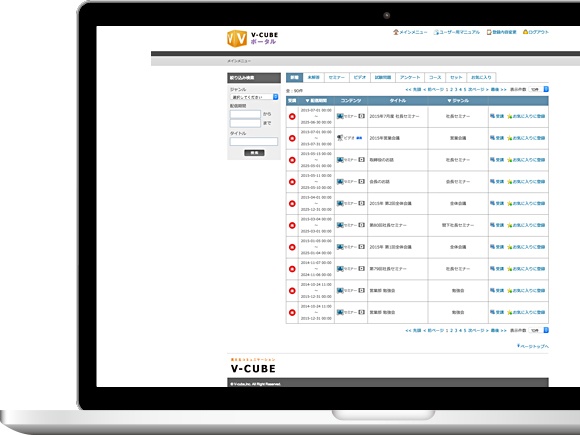The height and width of the screenshot is (435, 580).
Task: Jump to the last page below the table
Action: click(498, 330)
